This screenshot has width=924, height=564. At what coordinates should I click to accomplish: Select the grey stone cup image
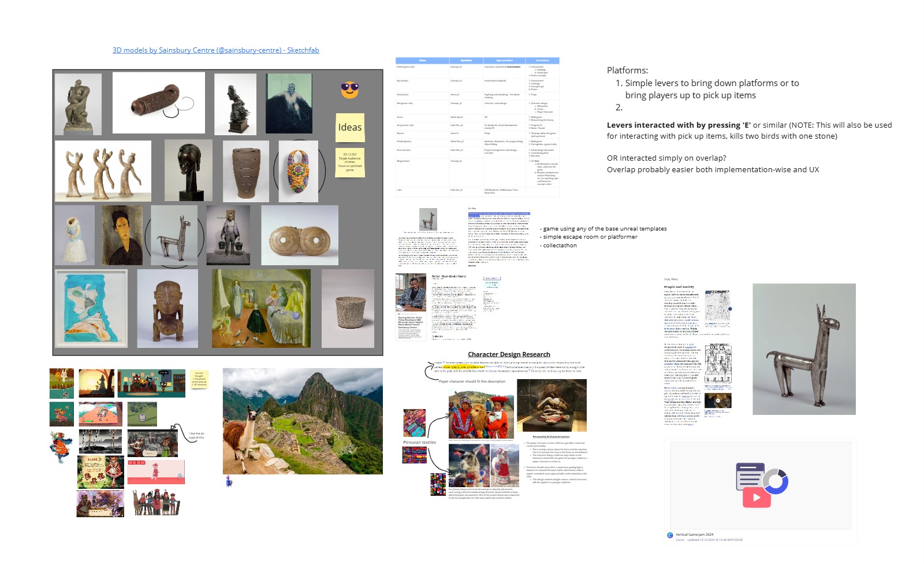coord(348,309)
